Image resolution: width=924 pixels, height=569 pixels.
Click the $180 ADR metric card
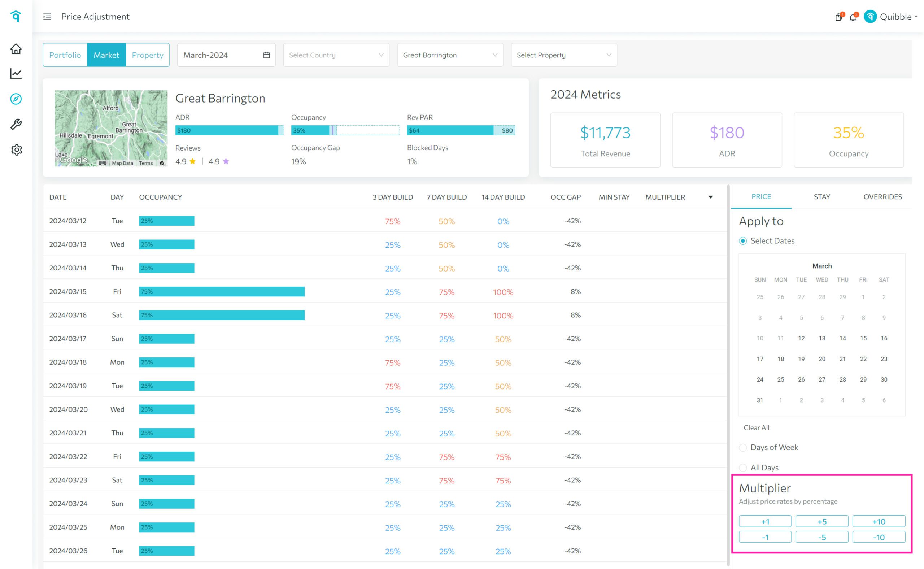tap(727, 140)
